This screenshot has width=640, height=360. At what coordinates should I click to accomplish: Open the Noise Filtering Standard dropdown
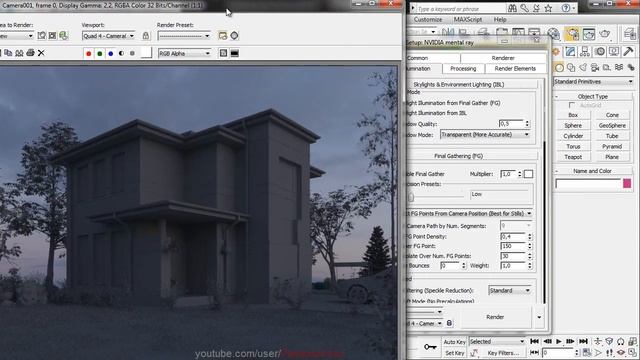(510, 291)
